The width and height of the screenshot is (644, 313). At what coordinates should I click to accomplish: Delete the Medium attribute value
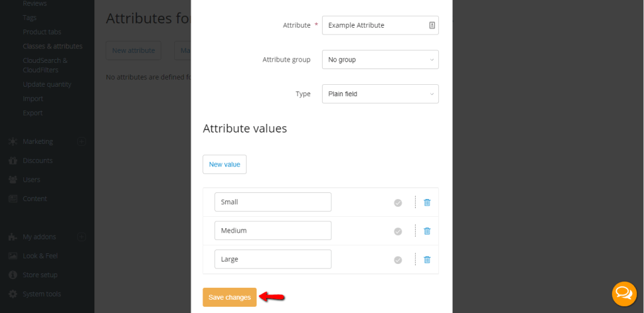[x=427, y=231]
